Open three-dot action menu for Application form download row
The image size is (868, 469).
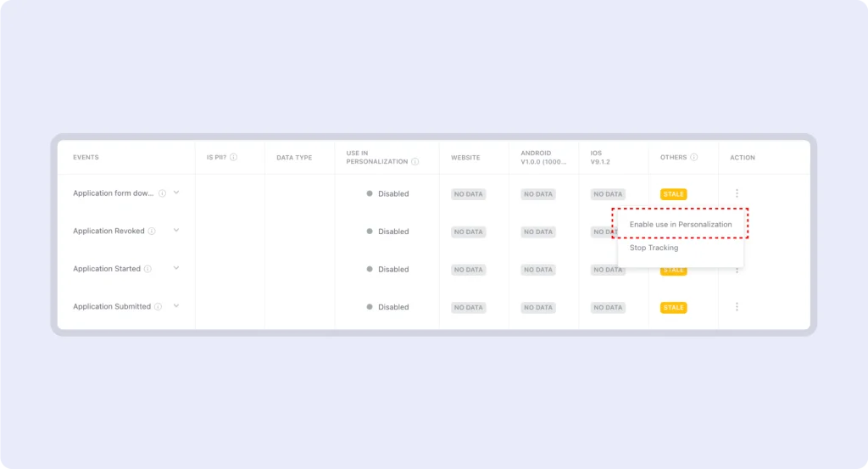pos(737,193)
